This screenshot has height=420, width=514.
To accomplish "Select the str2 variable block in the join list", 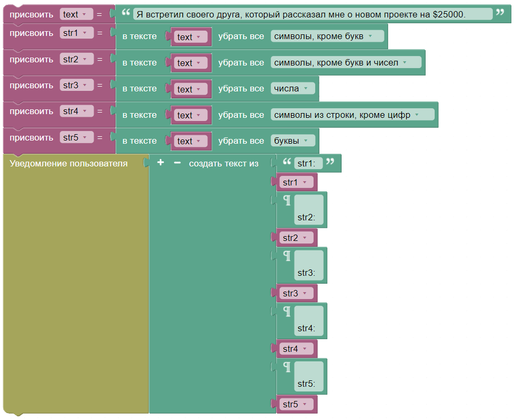I will point(296,238).
